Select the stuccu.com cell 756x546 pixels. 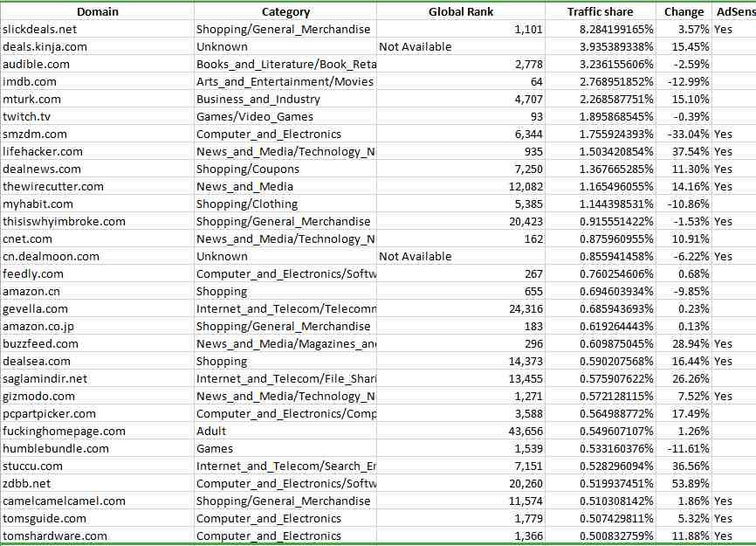coord(97,466)
